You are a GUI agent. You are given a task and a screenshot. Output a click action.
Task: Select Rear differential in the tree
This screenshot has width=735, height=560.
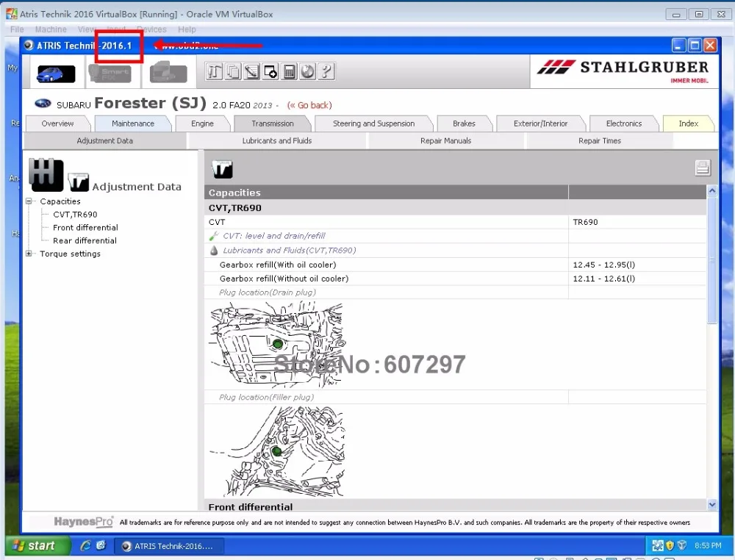(x=85, y=241)
